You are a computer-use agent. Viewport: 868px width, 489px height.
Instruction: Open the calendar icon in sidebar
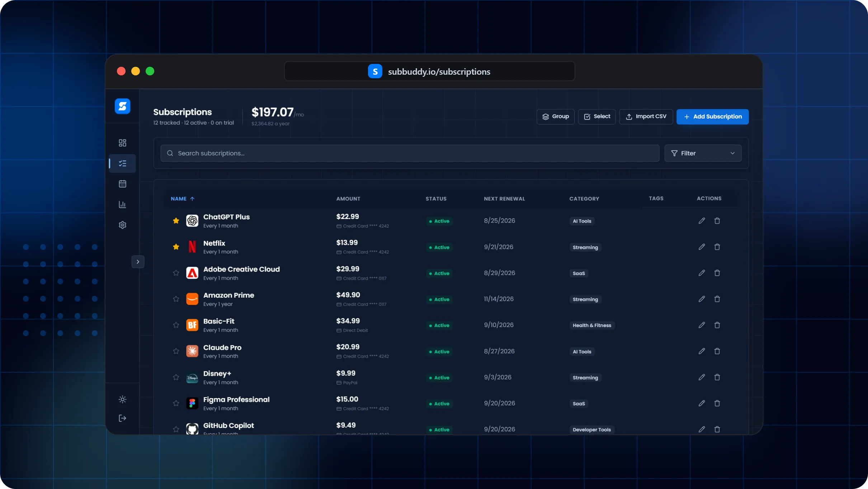(x=122, y=184)
